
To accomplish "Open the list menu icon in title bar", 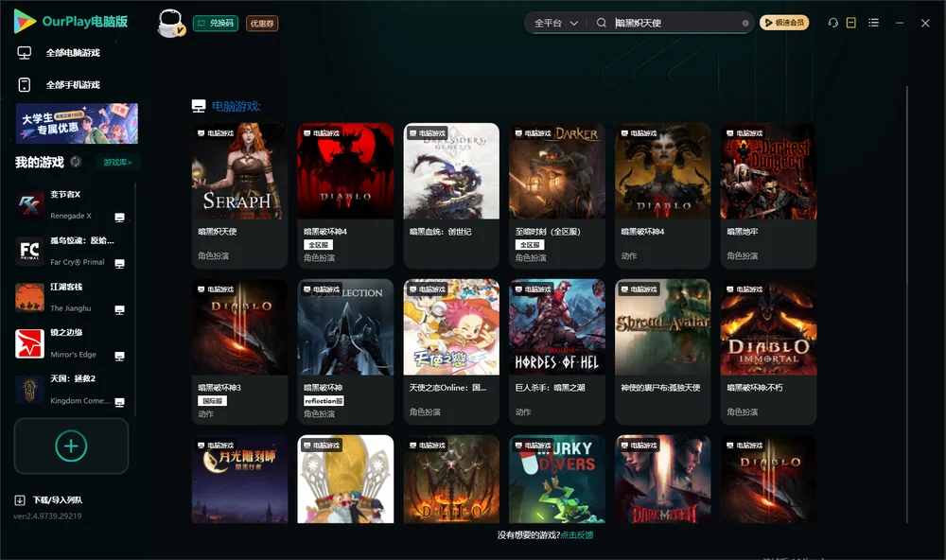I will point(873,23).
